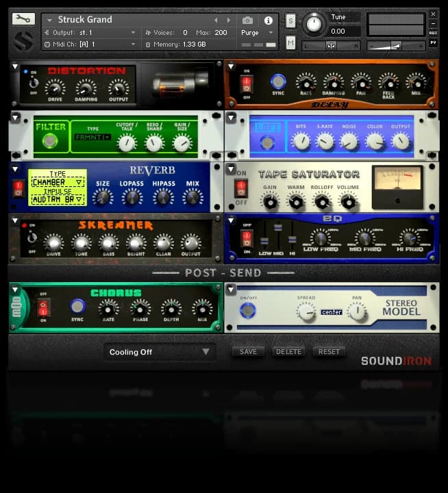The width and height of the screenshot is (448, 493).
Task: Open the Reverb CHAMBER type dropdown
Action: (57, 182)
